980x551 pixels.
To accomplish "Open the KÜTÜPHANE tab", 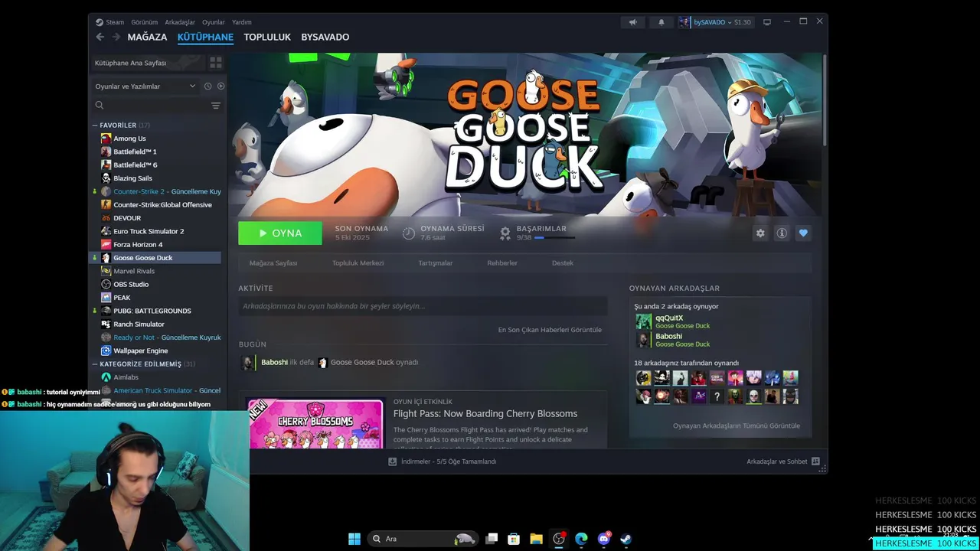I will (205, 37).
